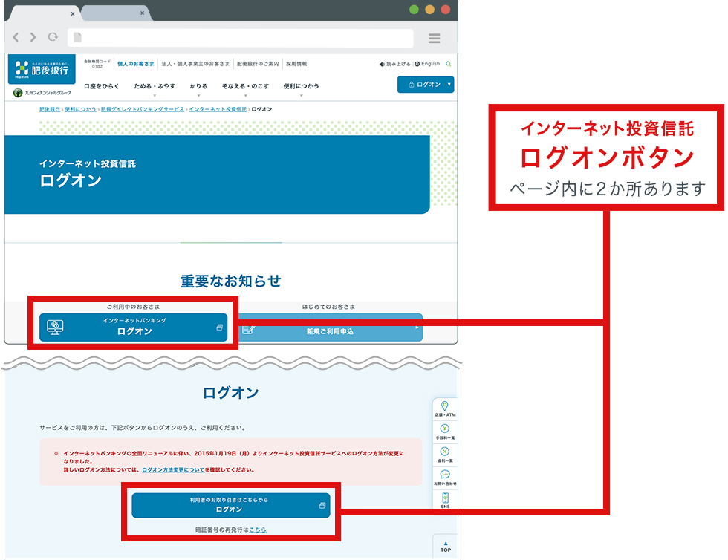Open the 手数料一覧 side icon
The image size is (728, 560).
click(x=445, y=432)
